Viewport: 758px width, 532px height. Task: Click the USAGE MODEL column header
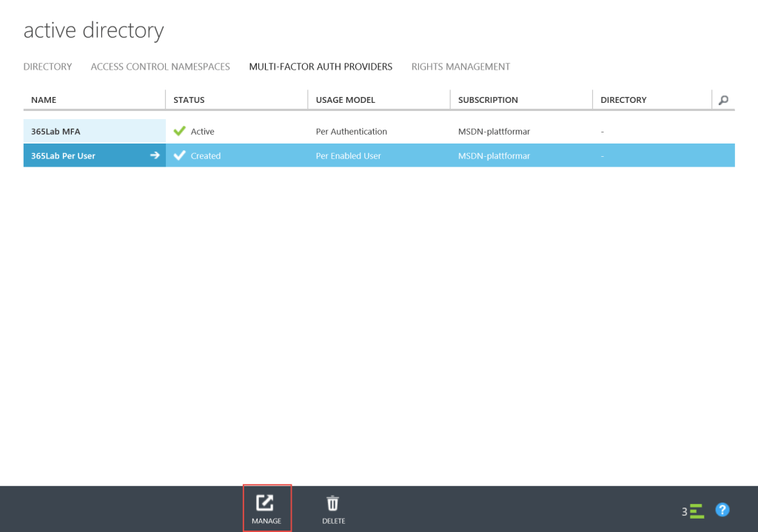pos(345,99)
